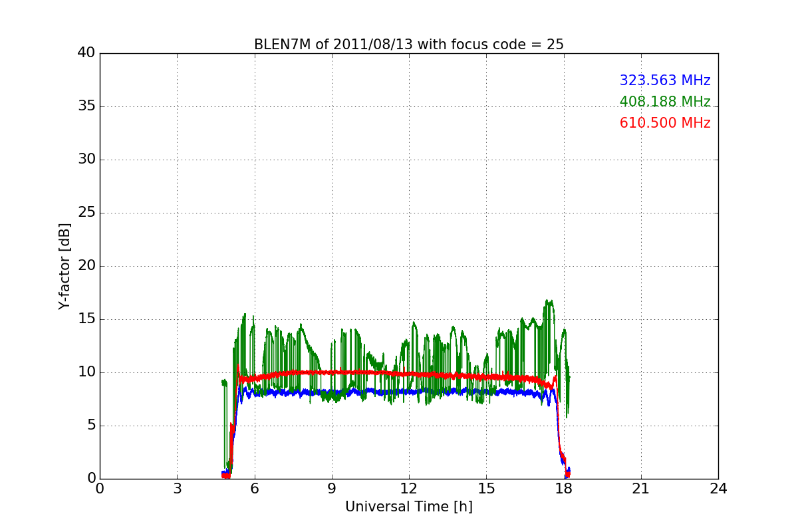
Task: Click the x-axis tick label 21
Action: pyautogui.click(x=641, y=489)
